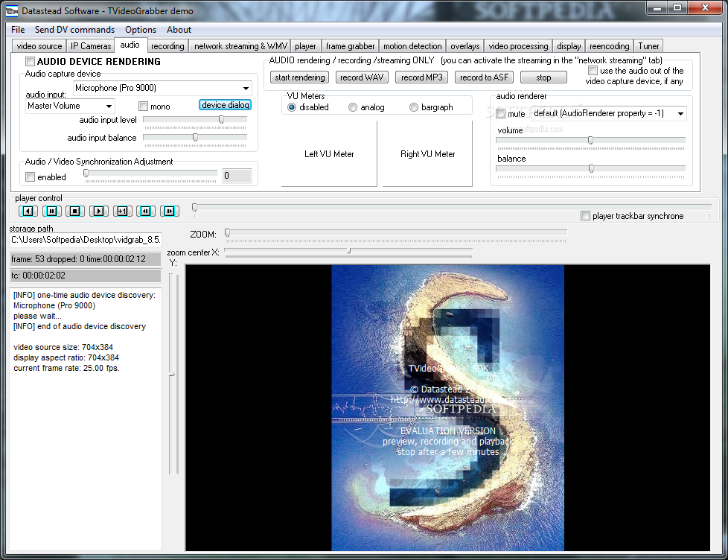
Task: Click the 'tc: 00:00:02:02' timecode label
Action: [86, 276]
